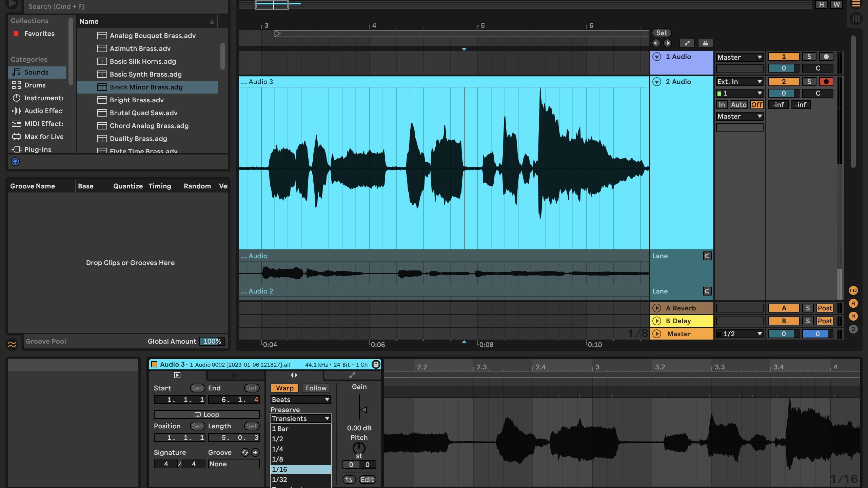Click the draw mode pencil icon
The image size is (868, 488).
click(687, 43)
